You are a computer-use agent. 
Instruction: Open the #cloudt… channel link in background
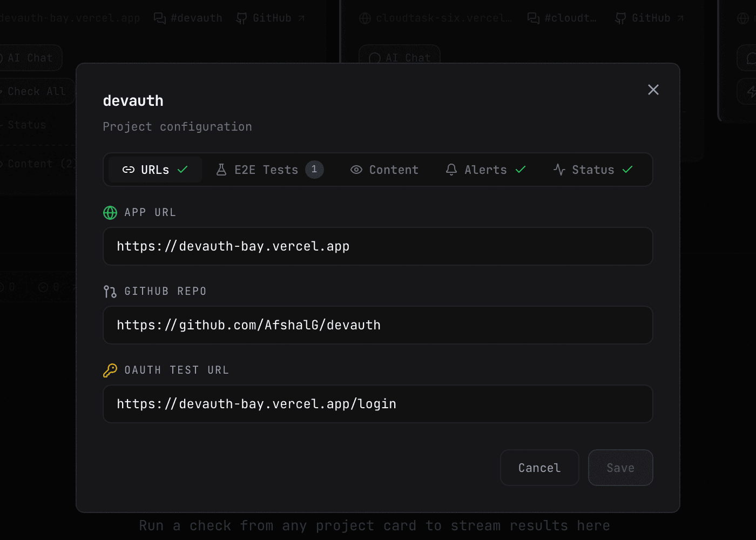pyautogui.click(x=562, y=18)
